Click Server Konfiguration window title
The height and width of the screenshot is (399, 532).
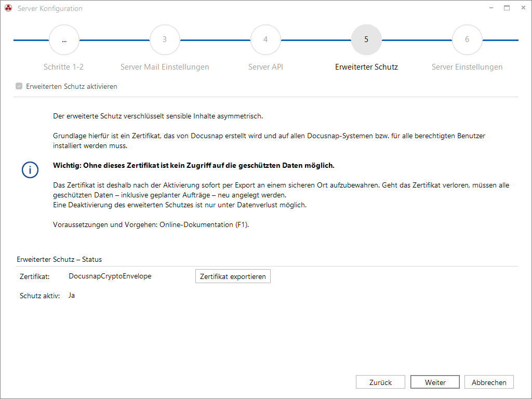[x=50, y=8]
